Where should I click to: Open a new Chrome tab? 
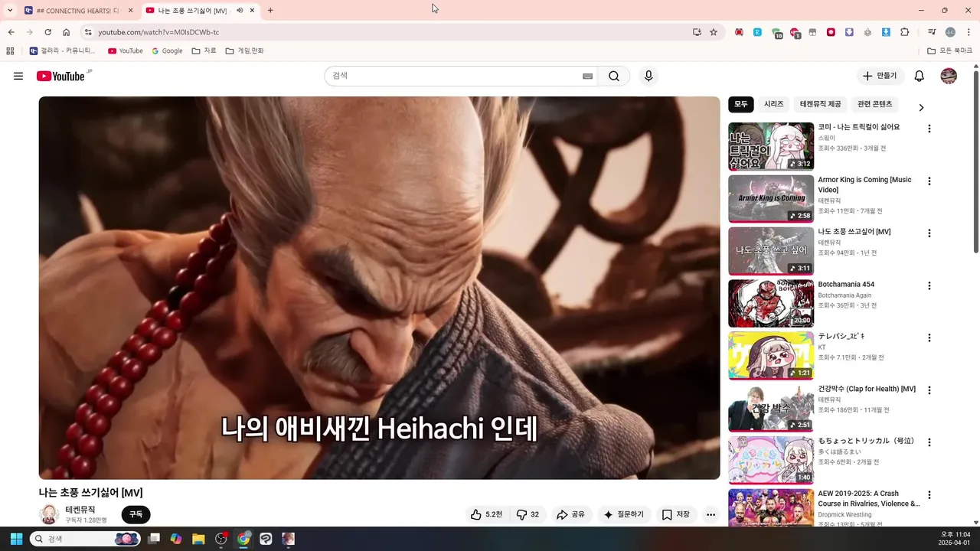[x=270, y=11]
